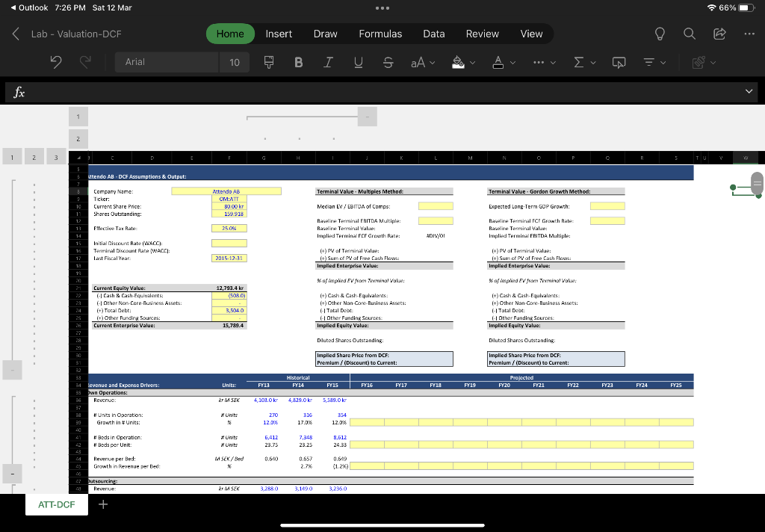Switch to the Draw tab
Viewport: 765px width, 532px height.
[326, 34]
